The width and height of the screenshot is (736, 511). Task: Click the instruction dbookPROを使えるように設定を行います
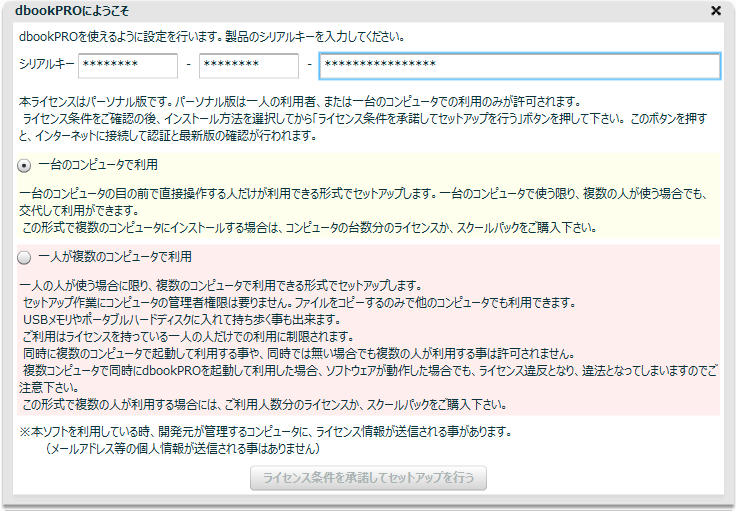[212, 37]
